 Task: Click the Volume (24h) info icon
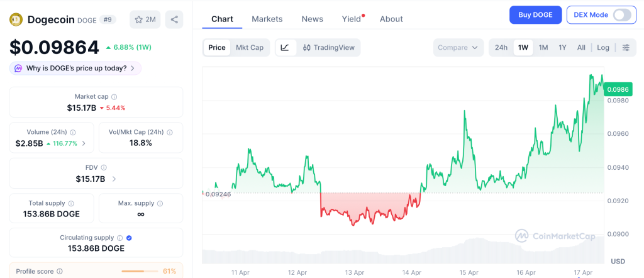coord(73,133)
